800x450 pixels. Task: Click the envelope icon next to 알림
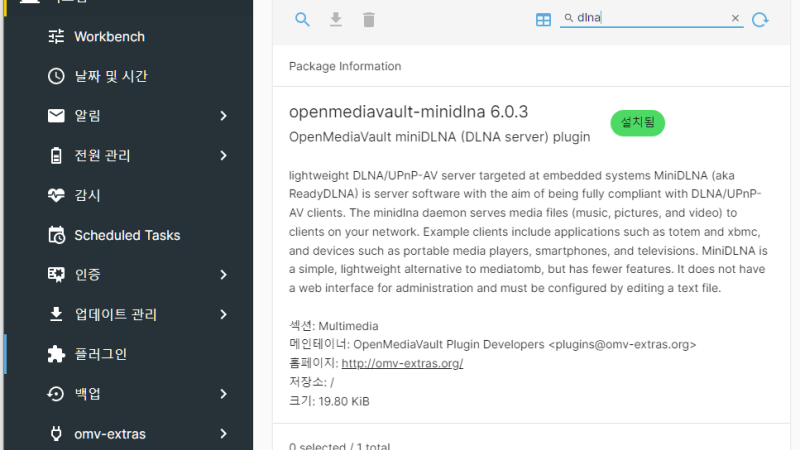(x=56, y=116)
